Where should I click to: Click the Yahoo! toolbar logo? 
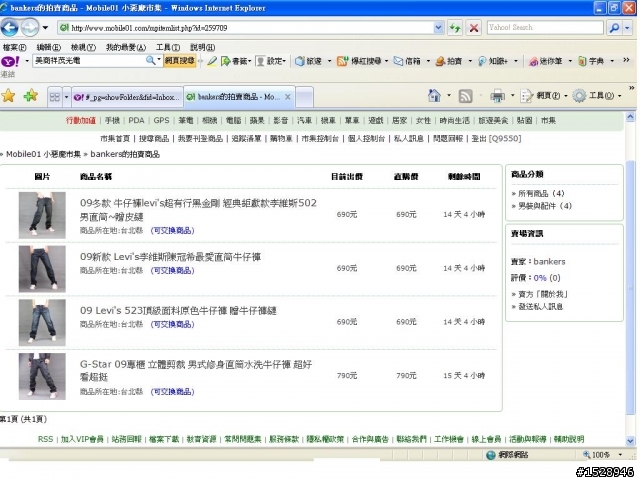coord(10,61)
